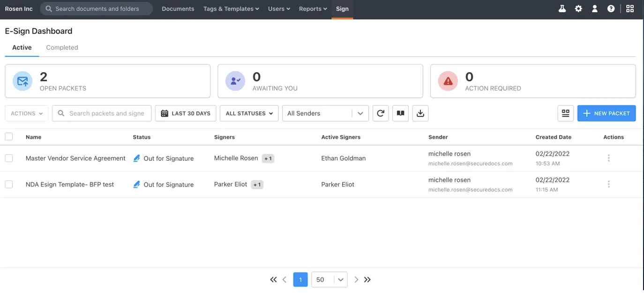Screen dimensions: 644x300
Task: Click the 10:53 AM created time
Action: coord(547,164)
